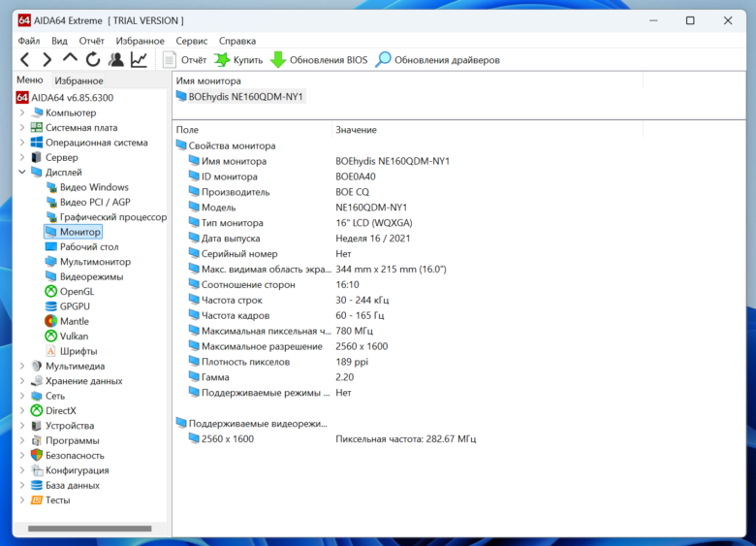Click the Шрифты font icon
The width and height of the screenshot is (756, 546).
(x=50, y=351)
